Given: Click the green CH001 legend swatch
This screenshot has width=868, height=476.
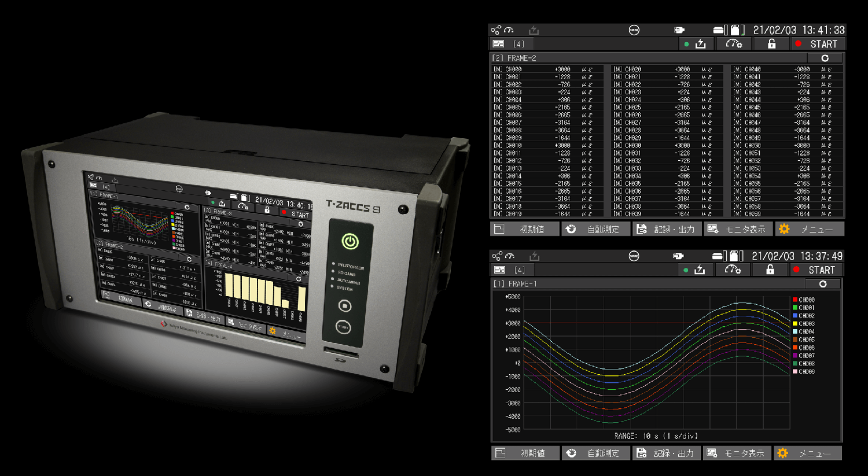Looking at the screenshot, I should 795,308.
